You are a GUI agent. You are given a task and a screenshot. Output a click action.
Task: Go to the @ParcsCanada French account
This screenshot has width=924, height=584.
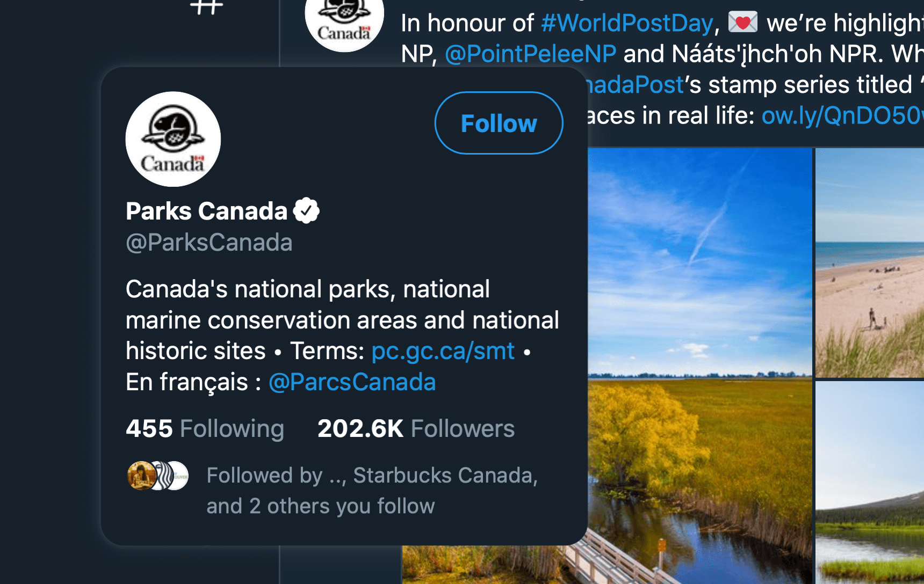click(352, 382)
